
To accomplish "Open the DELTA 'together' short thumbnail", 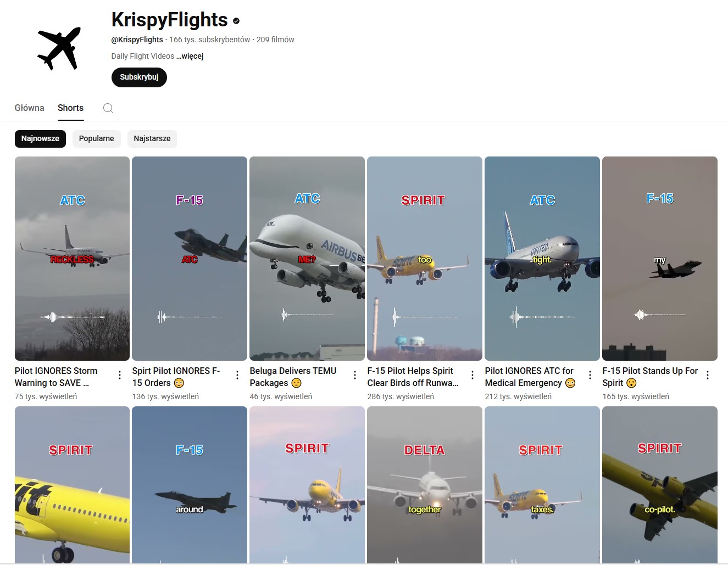I will (x=425, y=485).
